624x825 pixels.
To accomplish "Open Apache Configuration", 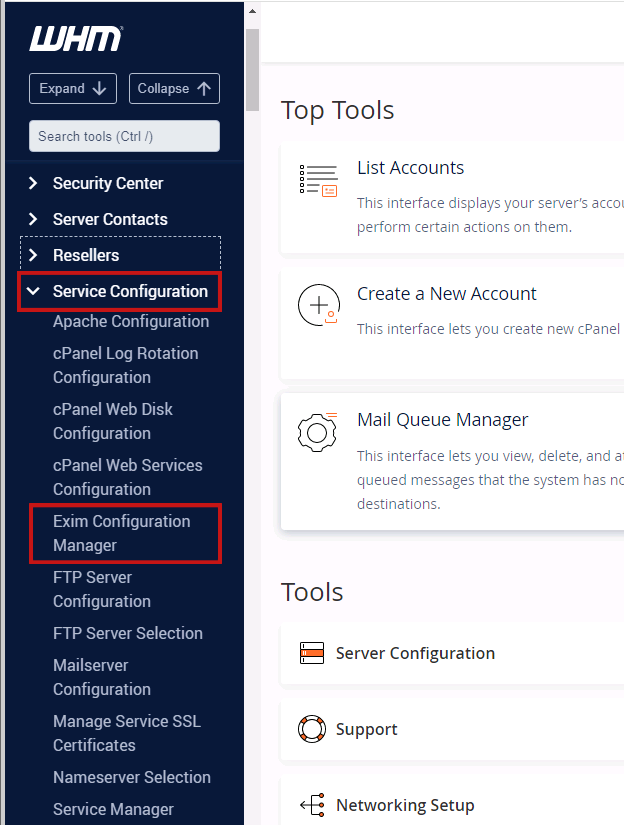I will click(131, 321).
